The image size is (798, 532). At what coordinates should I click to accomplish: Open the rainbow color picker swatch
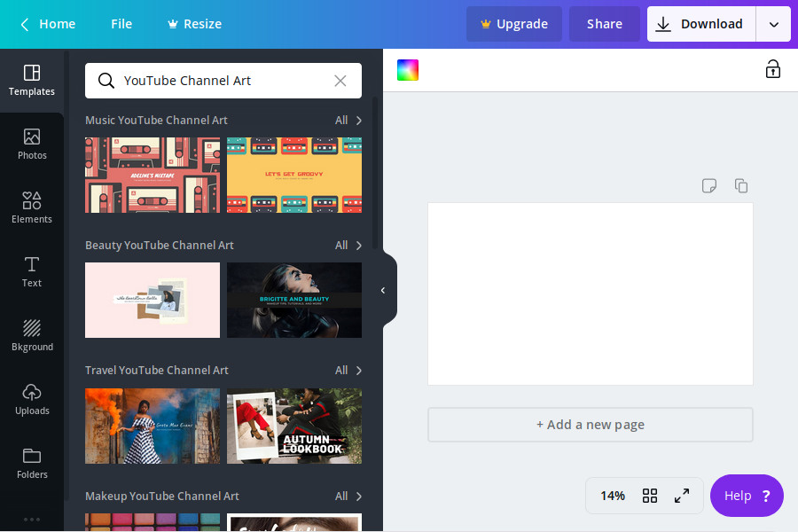tap(408, 70)
